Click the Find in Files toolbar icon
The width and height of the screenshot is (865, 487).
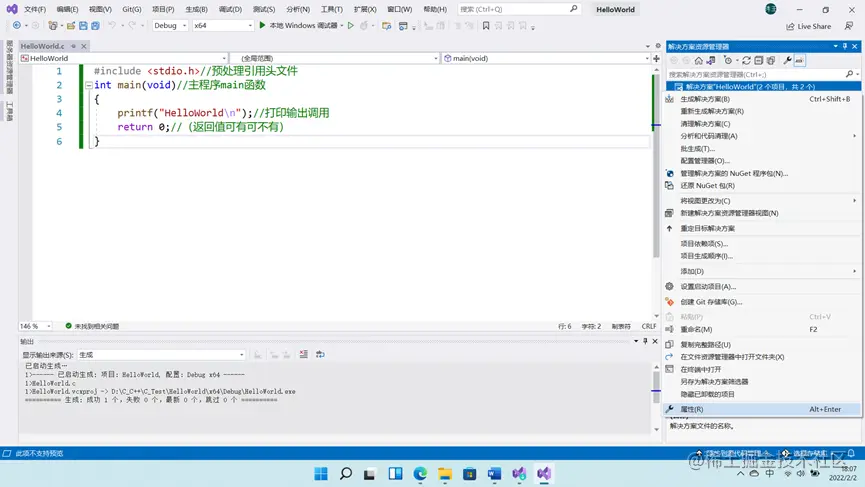386,25
